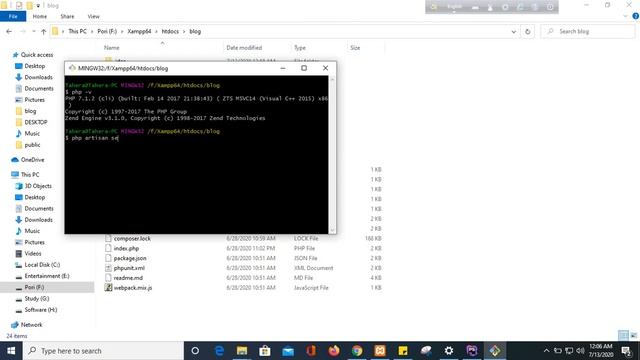The height and width of the screenshot is (360, 640).
Task: Go back in File Explorer
Action: point(9,31)
